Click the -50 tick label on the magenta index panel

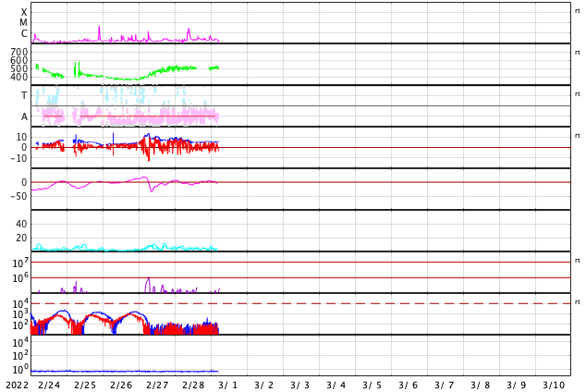18,196
